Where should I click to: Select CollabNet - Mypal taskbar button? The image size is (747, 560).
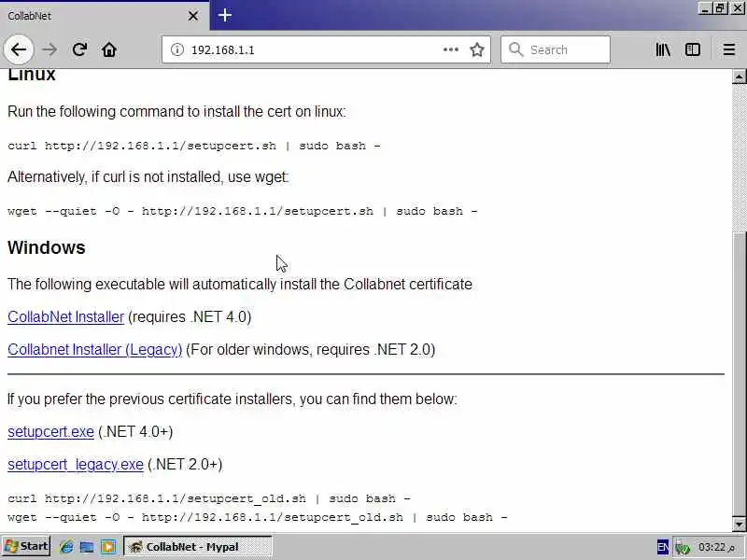tap(197, 547)
